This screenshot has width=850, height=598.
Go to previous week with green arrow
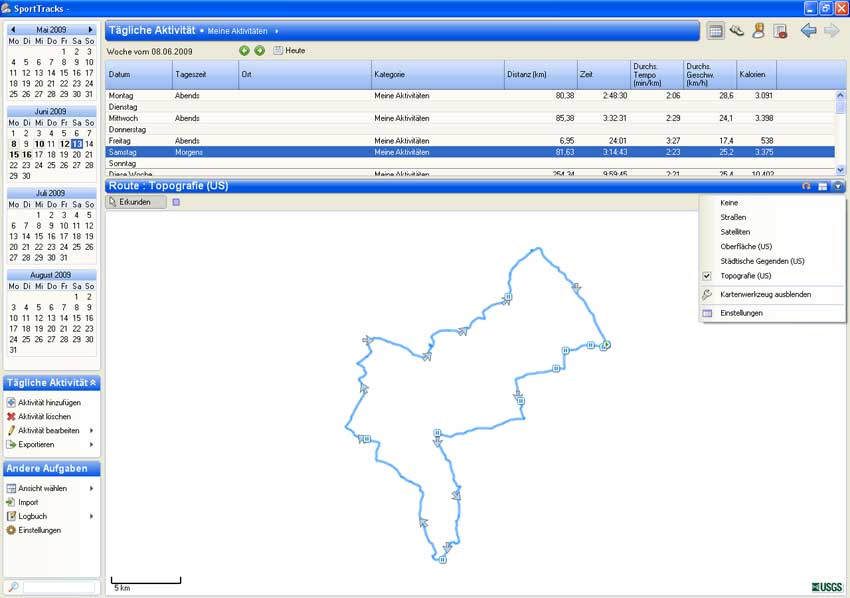244,50
